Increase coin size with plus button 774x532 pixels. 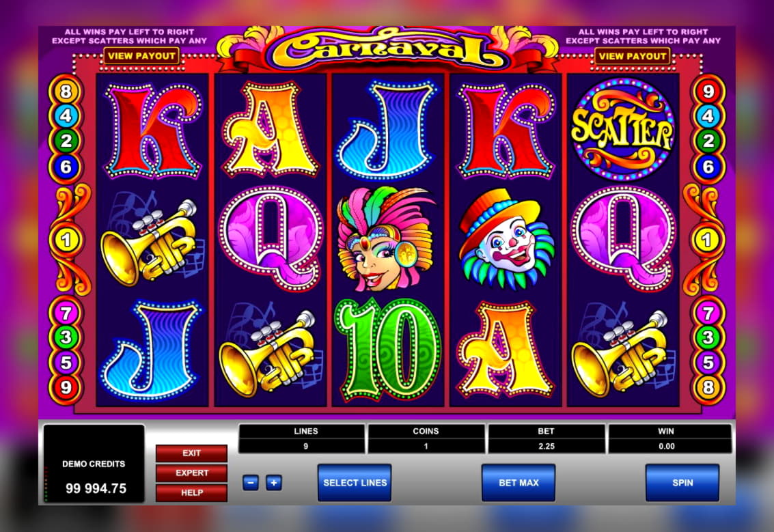(x=274, y=482)
